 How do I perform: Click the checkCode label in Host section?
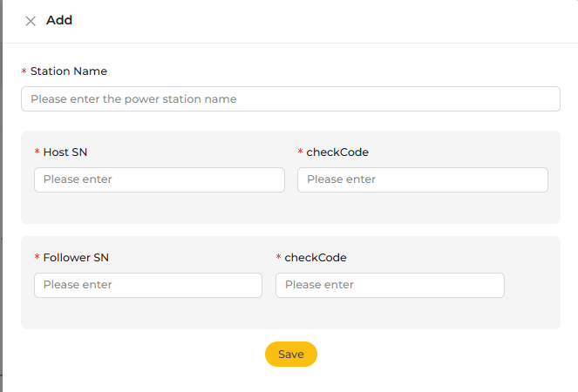click(337, 152)
